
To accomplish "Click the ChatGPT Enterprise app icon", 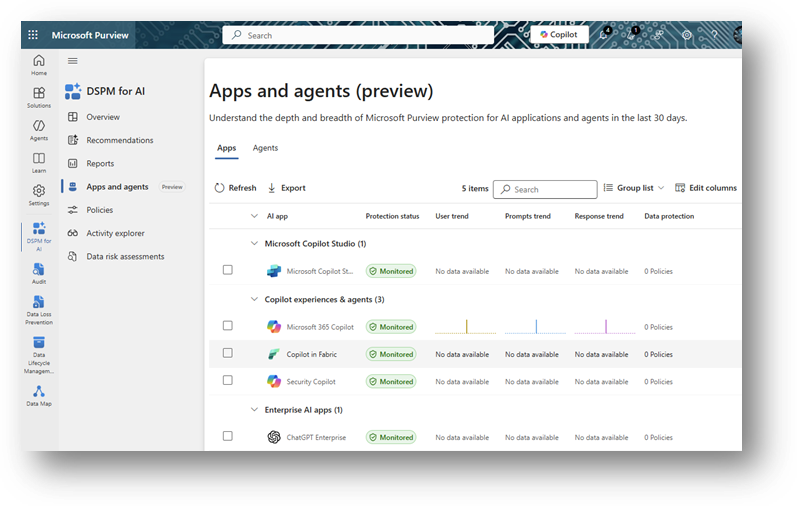I will point(274,437).
